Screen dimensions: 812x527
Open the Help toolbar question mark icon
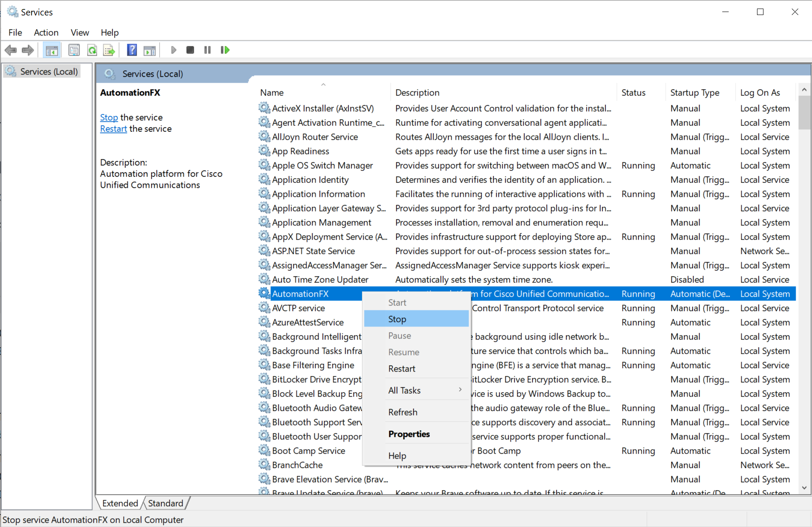pyautogui.click(x=132, y=50)
